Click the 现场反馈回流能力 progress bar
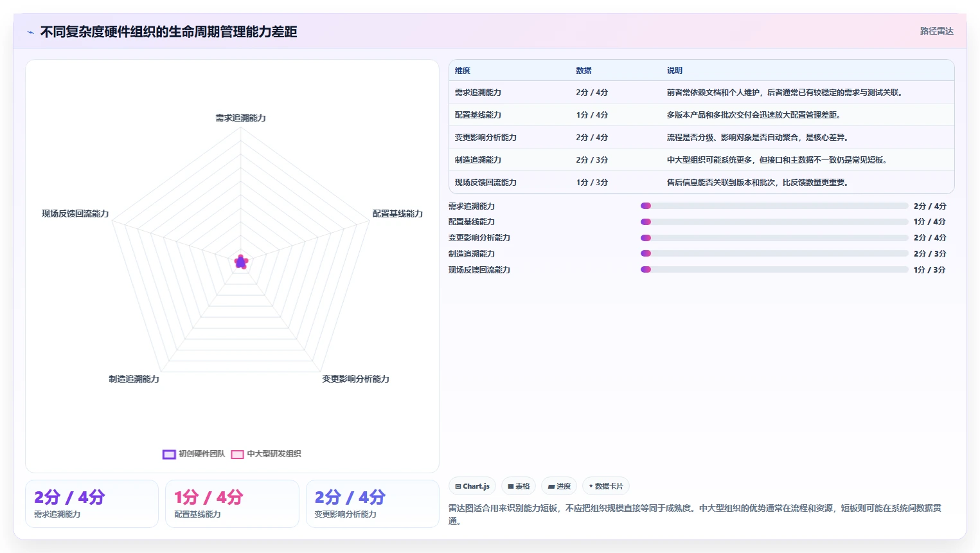Screen dimensions: 980x553 click(774, 269)
